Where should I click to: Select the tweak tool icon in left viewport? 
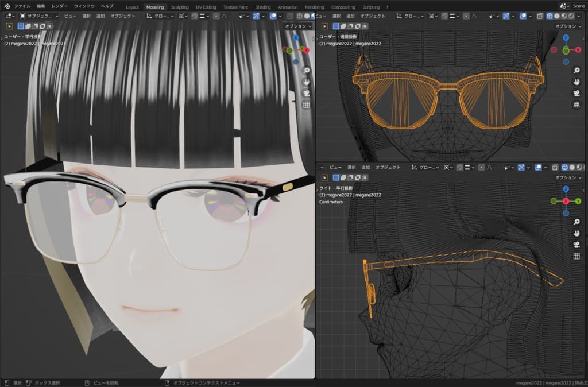(x=10, y=26)
